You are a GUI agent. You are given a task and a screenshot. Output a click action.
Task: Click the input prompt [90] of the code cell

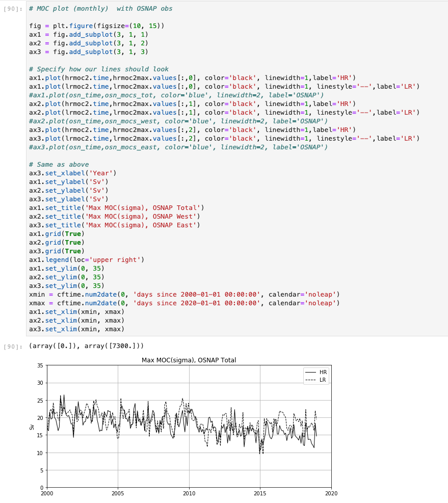(13, 9)
